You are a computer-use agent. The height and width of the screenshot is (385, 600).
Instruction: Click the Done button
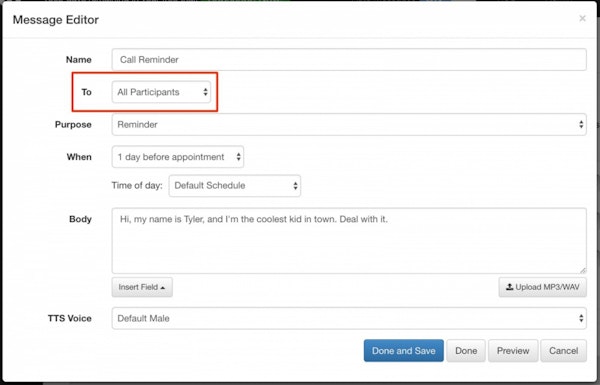pyautogui.click(x=466, y=351)
